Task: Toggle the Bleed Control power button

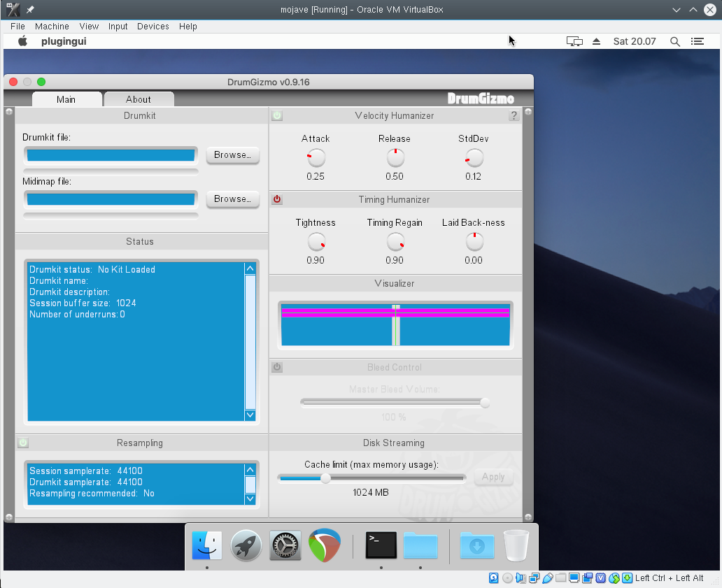Action: coord(277,367)
